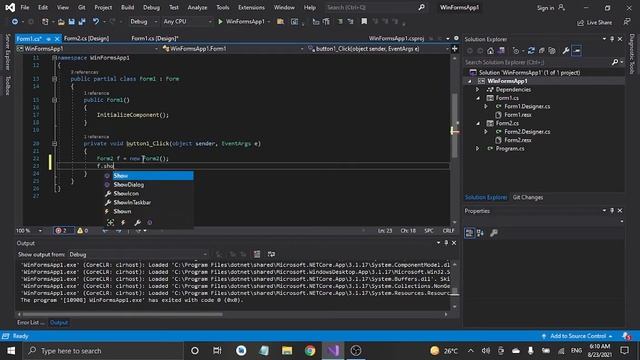
Task: Start debugging with green play icon
Action: click(x=220, y=22)
